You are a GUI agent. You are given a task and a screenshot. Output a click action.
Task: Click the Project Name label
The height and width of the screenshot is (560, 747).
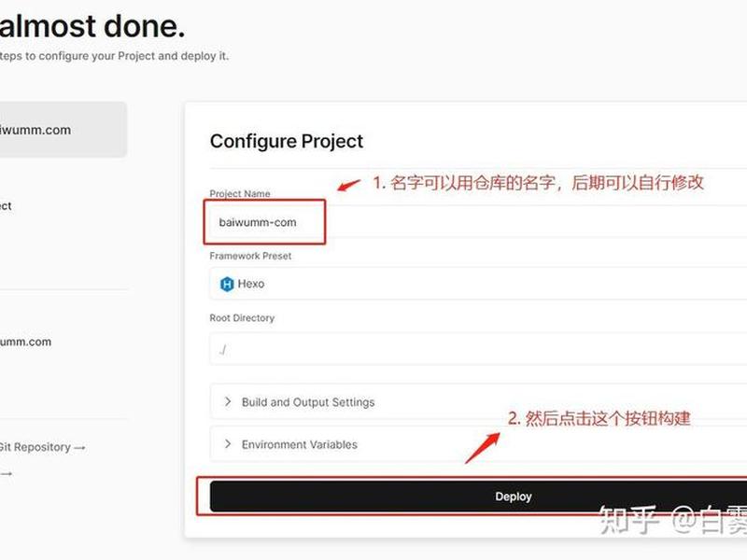pos(240,193)
